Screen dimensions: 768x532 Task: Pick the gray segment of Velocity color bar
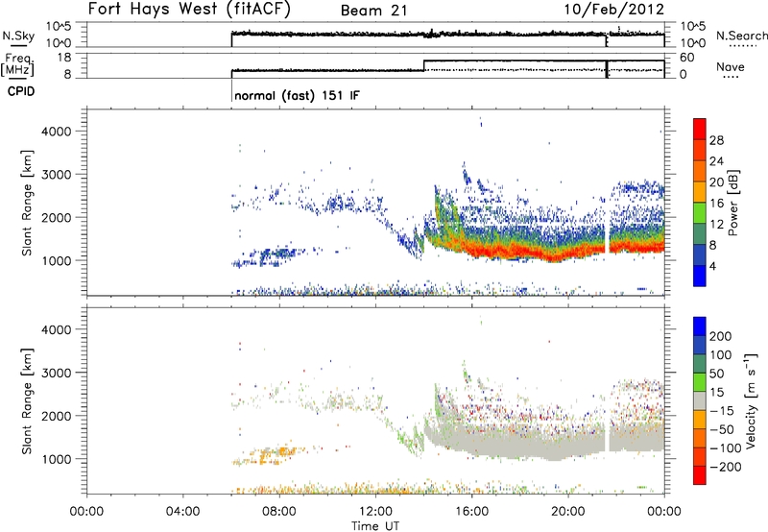coord(700,400)
